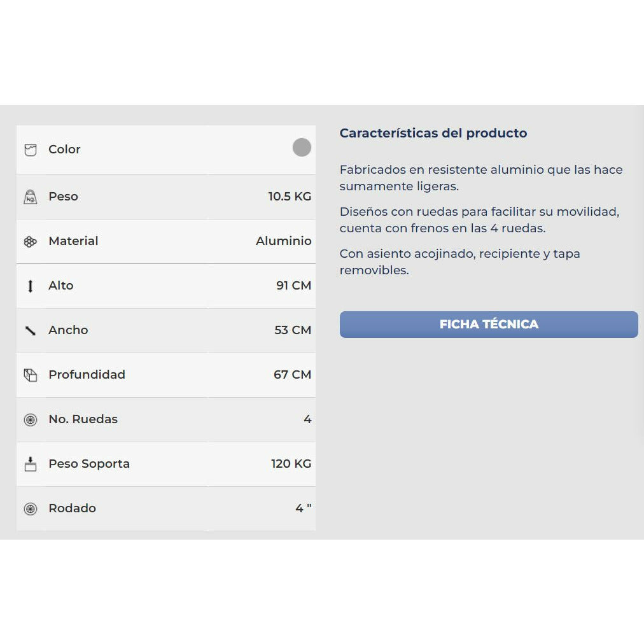Click the Características del producto heading
644x644 pixels.
pyautogui.click(x=433, y=133)
